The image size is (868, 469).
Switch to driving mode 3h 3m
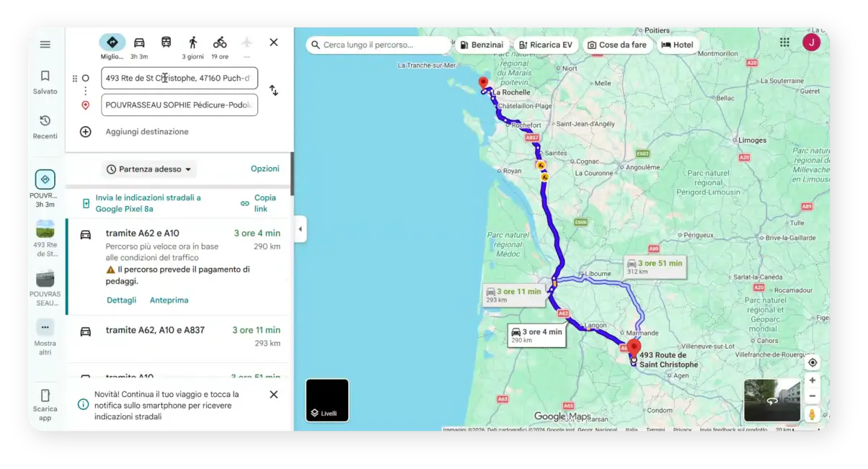(x=139, y=47)
